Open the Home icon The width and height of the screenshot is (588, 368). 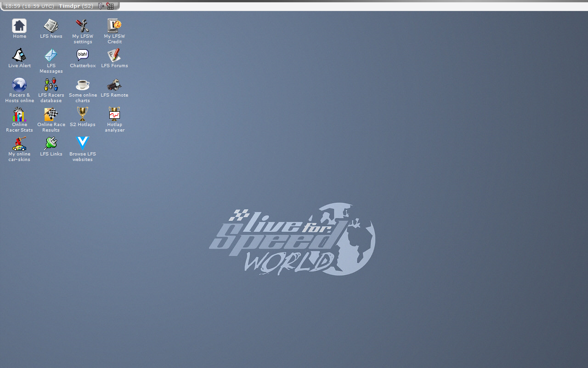(19, 26)
